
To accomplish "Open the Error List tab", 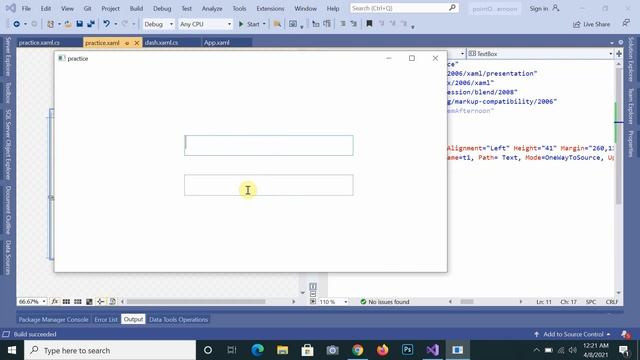I will (106, 320).
